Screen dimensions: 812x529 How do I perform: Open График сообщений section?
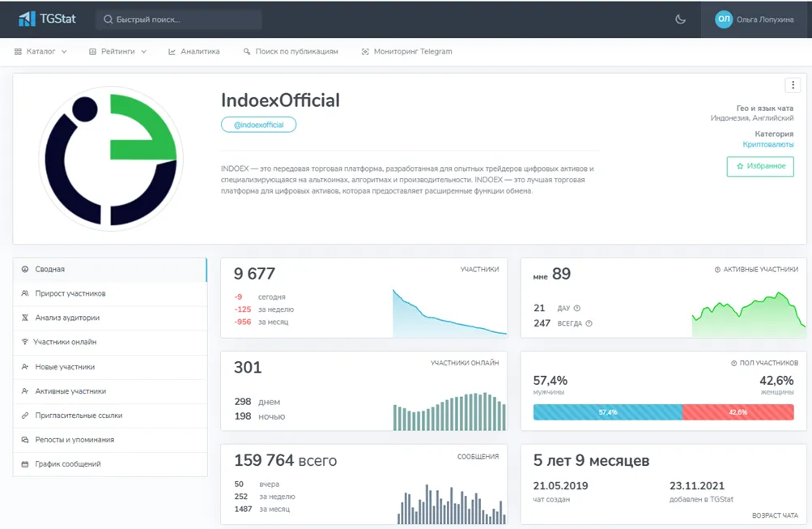tap(110, 464)
